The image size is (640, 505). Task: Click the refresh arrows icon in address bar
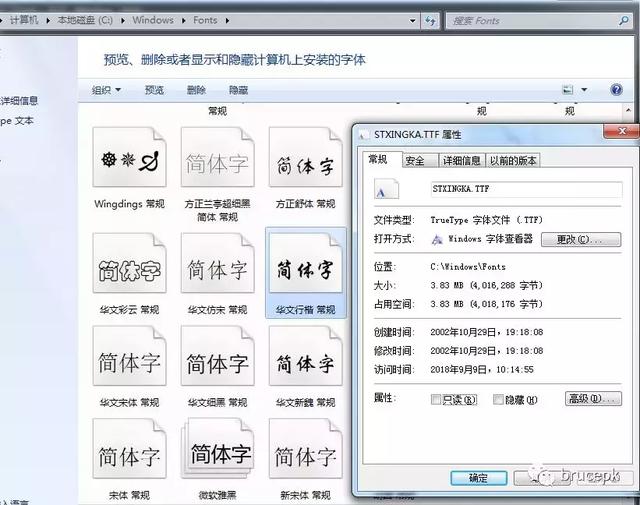(x=430, y=20)
